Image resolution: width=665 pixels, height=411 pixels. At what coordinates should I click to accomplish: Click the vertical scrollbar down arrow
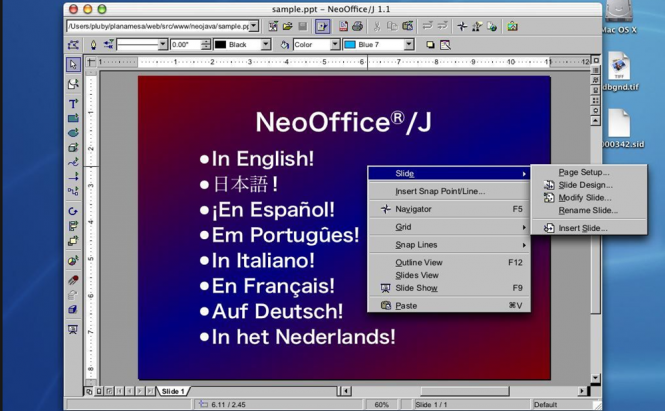point(595,377)
